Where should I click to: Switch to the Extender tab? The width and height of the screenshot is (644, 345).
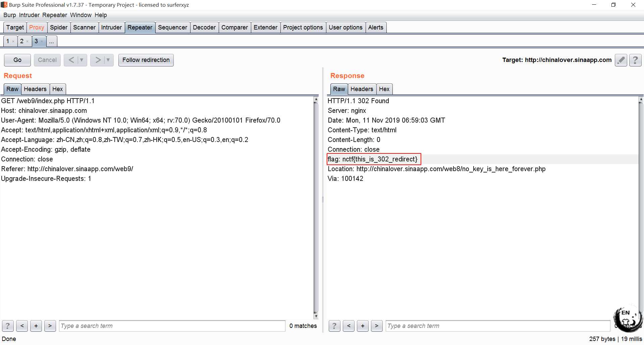point(265,27)
